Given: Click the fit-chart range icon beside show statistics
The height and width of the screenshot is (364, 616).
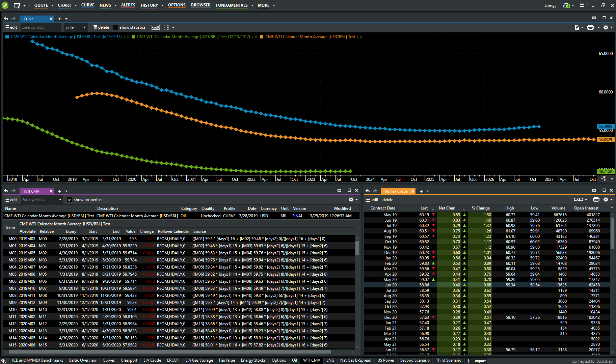Looking at the screenshot, I should 156,27.
